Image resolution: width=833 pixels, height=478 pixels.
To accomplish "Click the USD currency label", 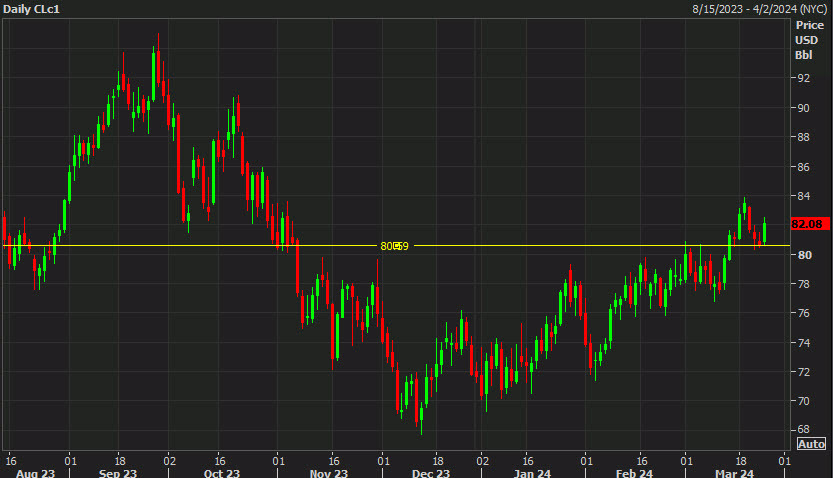I will click(x=806, y=40).
